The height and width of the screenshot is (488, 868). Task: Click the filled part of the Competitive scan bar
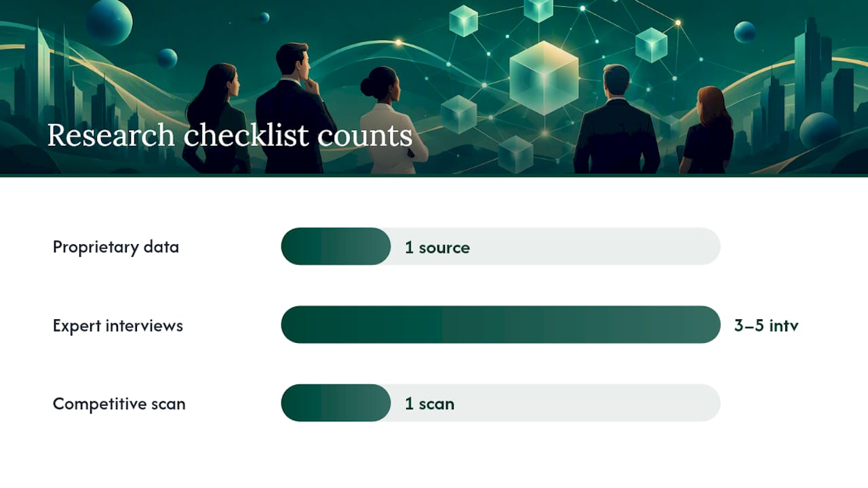click(x=336, y=403)
